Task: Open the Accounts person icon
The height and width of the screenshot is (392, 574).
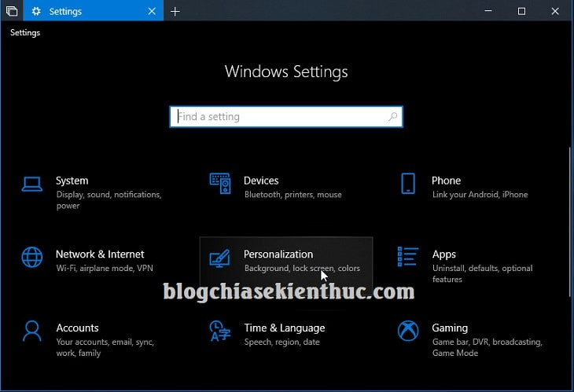Action: [x=32, y=331]
